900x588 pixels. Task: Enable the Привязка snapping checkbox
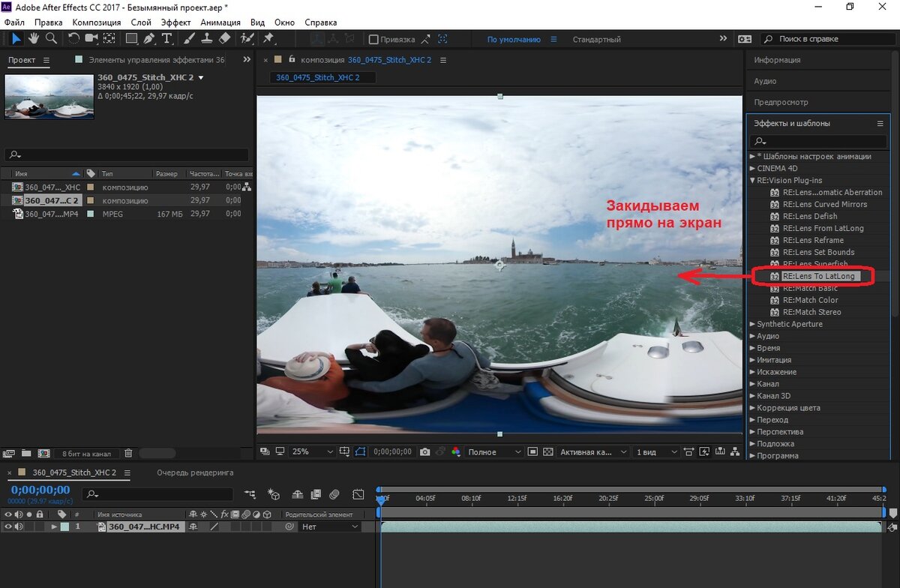click(373, 39)
